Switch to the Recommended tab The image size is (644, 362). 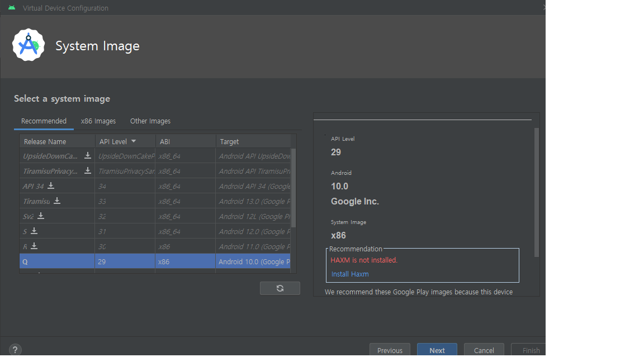click(44, 121)
